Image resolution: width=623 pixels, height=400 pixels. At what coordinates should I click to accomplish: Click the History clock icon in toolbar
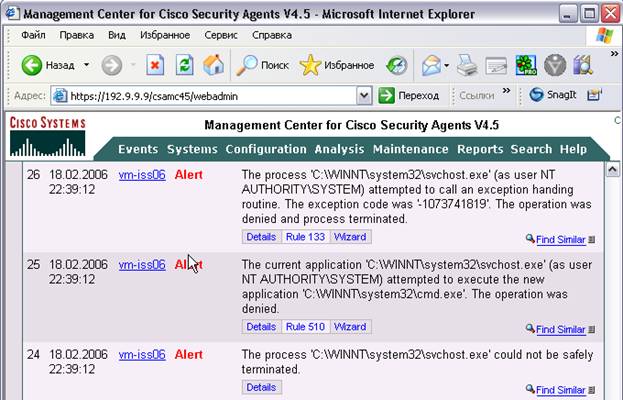[x=397, y=65]
